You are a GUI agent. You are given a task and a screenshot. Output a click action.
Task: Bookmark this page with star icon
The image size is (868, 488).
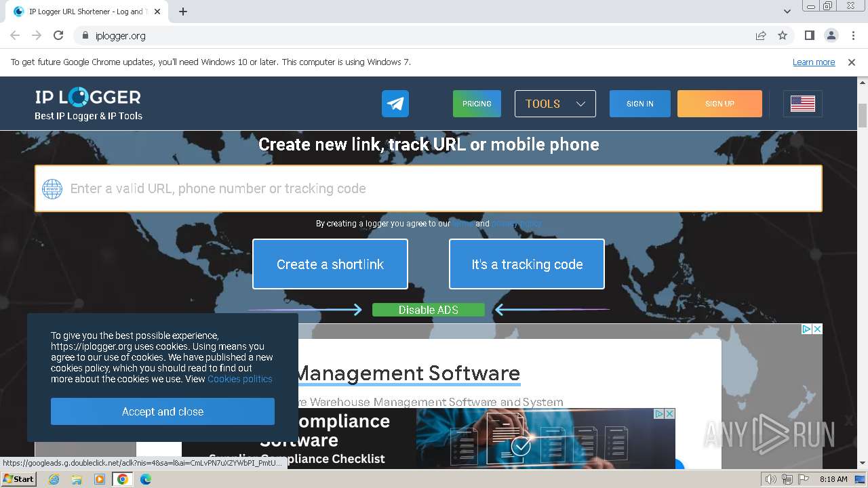tap(783, 35)
